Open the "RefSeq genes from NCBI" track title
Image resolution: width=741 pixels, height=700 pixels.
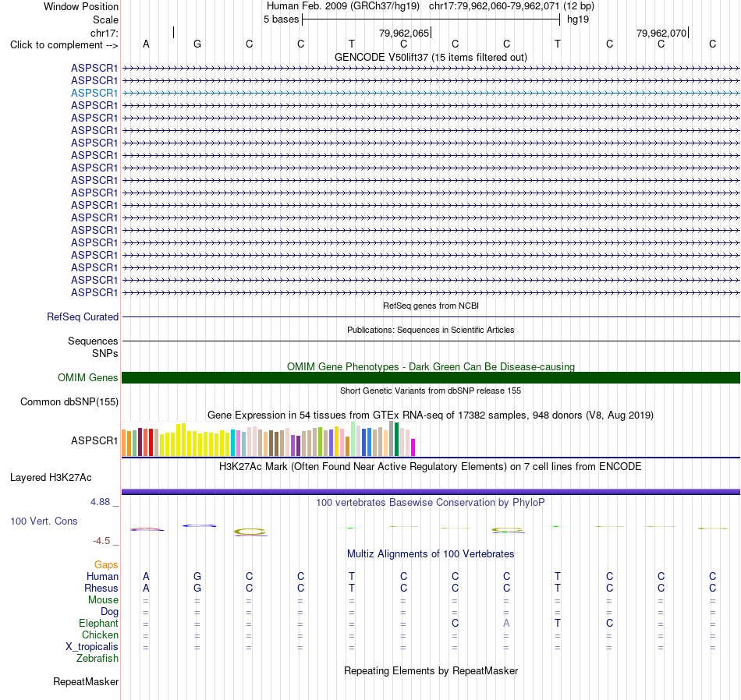431,306
